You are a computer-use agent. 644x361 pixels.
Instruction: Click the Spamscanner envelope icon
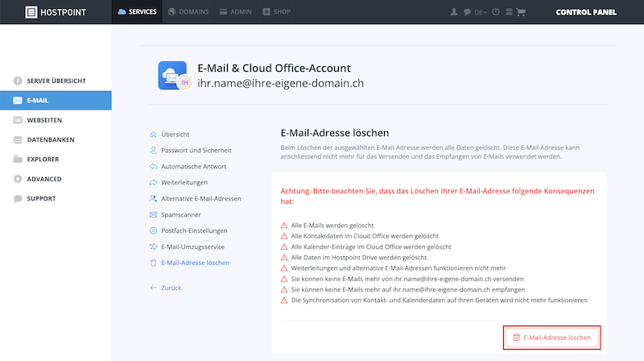[153, 214]
